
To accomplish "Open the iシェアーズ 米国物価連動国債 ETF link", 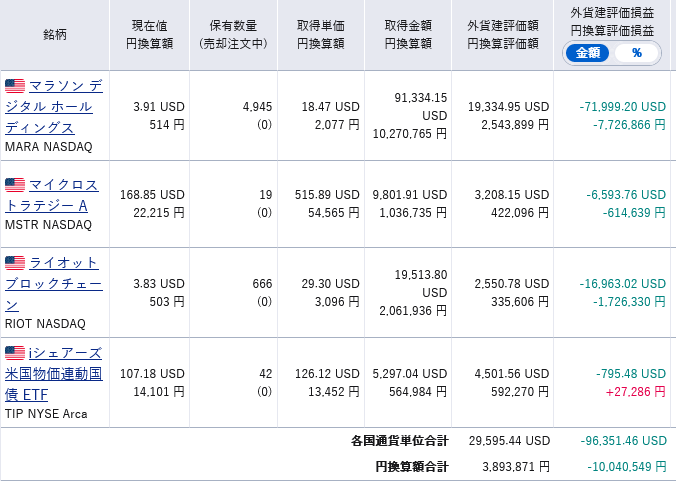I will click(53, 374).
